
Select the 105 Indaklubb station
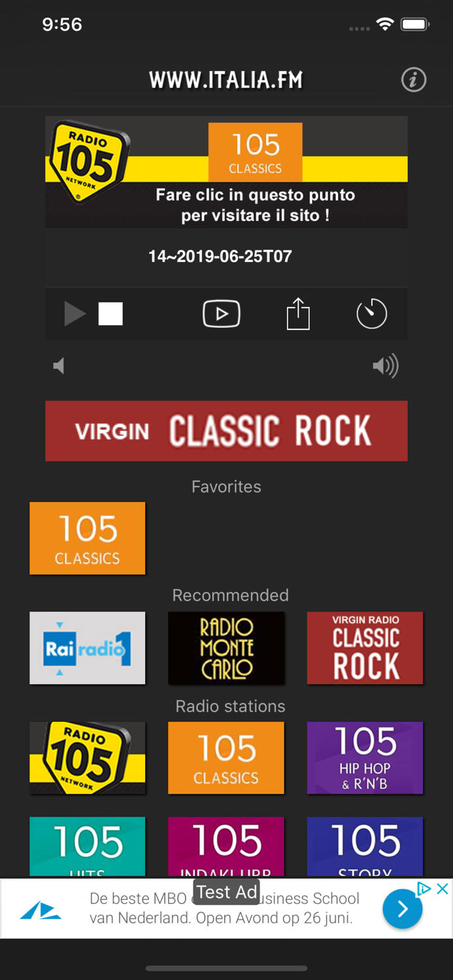pyautogui.click(x=226, y=846)
